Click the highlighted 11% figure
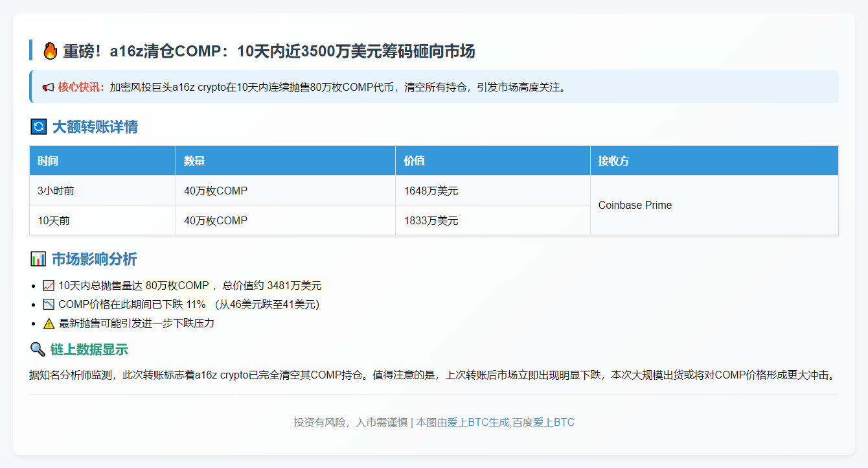Image resolution: width=868 pixels, height=468 pixels. [x=196, y=304]
